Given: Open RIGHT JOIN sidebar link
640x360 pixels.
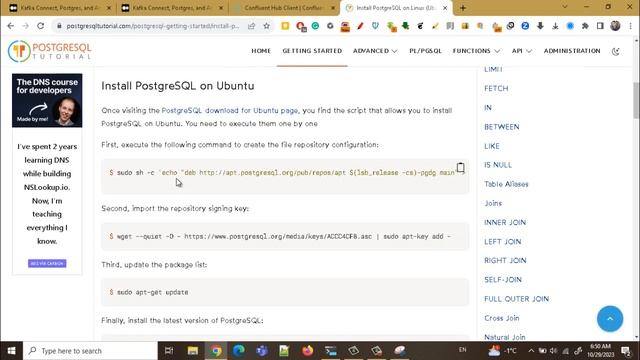Looking at the screenshot, I should [505, 260].
